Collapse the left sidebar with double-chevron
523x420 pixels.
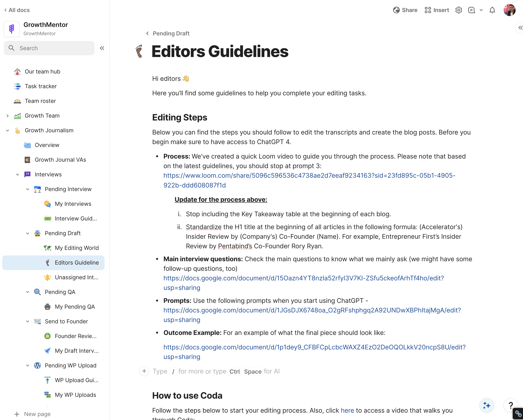click(x=102, y=48)
